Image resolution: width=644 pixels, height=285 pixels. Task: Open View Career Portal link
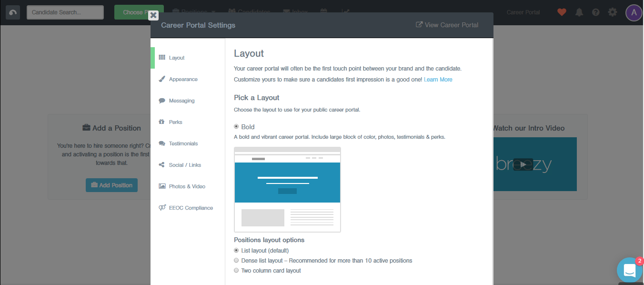point(447,25)
